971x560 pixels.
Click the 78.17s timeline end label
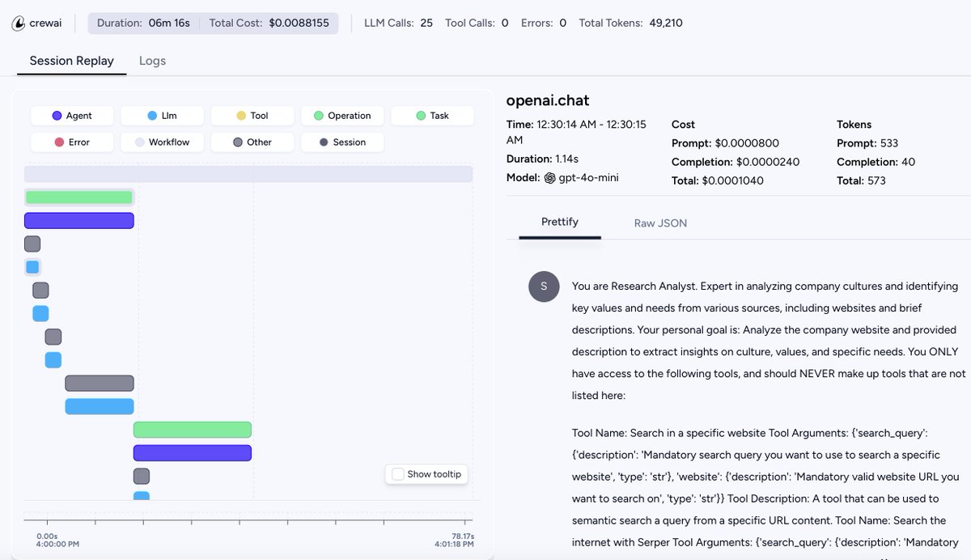461,536
